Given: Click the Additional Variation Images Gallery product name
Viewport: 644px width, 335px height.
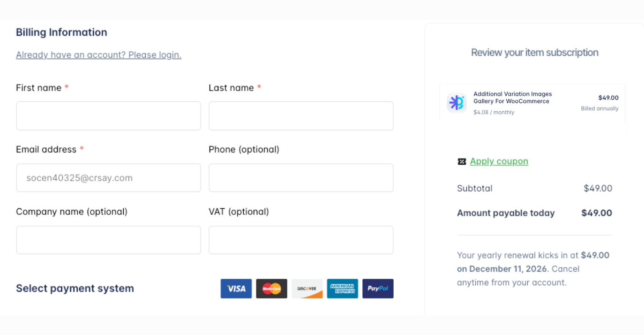Looking at the screenshot, I should click(x=512, y=98).
